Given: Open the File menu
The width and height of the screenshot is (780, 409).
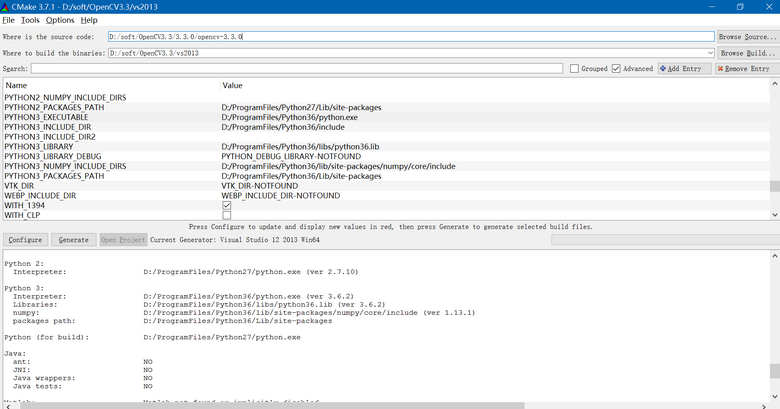Looking at the screenshot, I should pyautogui.click(x=8, y=20).
